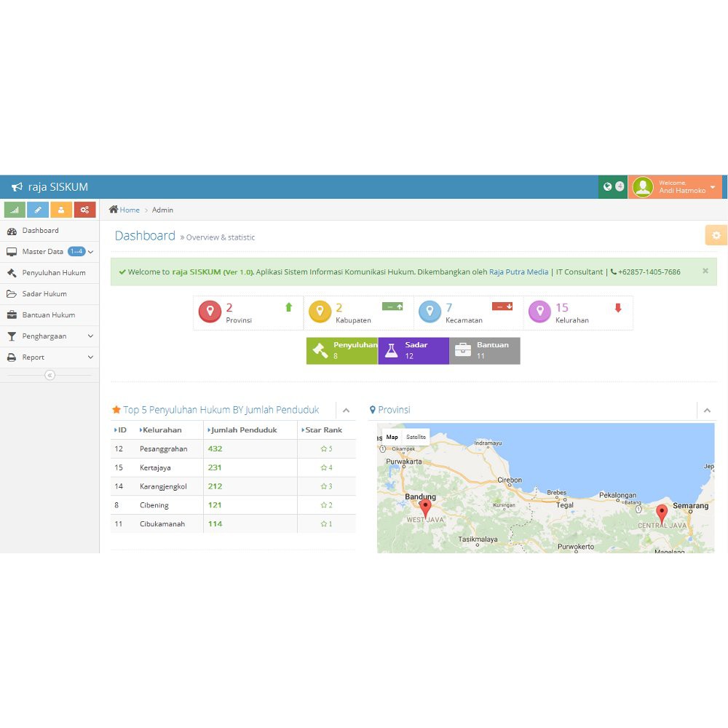Screen dimensions: 728x728
Task: Collapse the Top 5 Penyuluhan Hukum widget
Action: coord(346,411)
